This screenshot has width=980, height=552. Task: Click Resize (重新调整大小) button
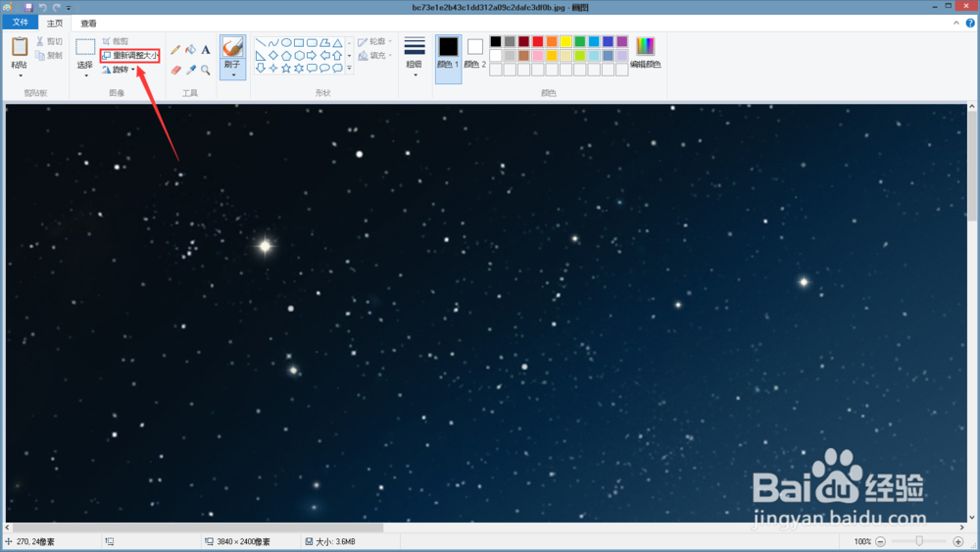[130, 56]
